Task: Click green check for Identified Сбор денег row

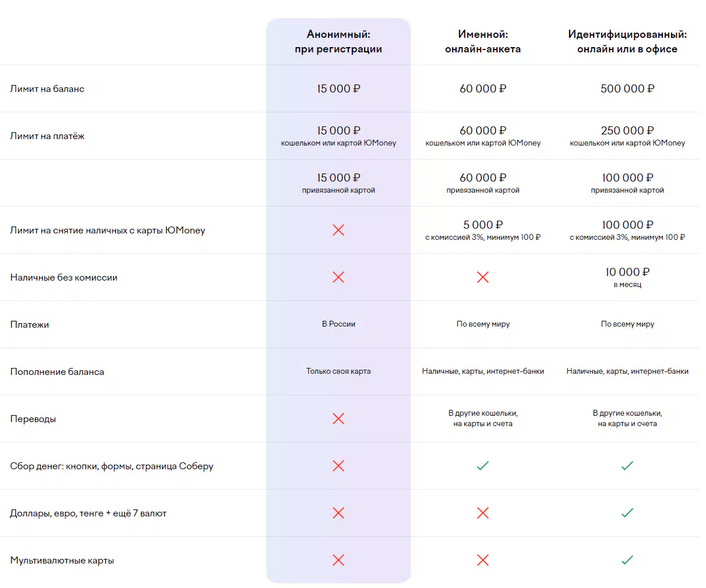Action: pyautogui.click(x=627, y=466)
